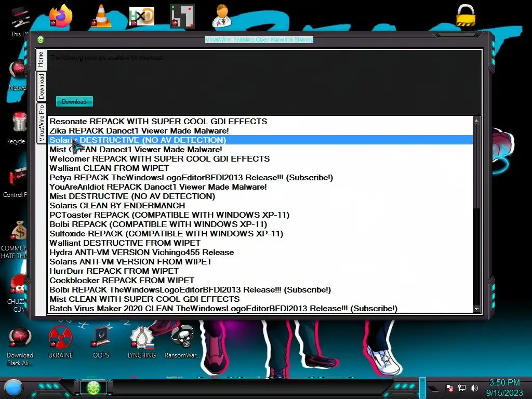Open the padlock desktop icon
Viewport: 532px width, 399px height.
pyautogui.click(x=465, y=15)
